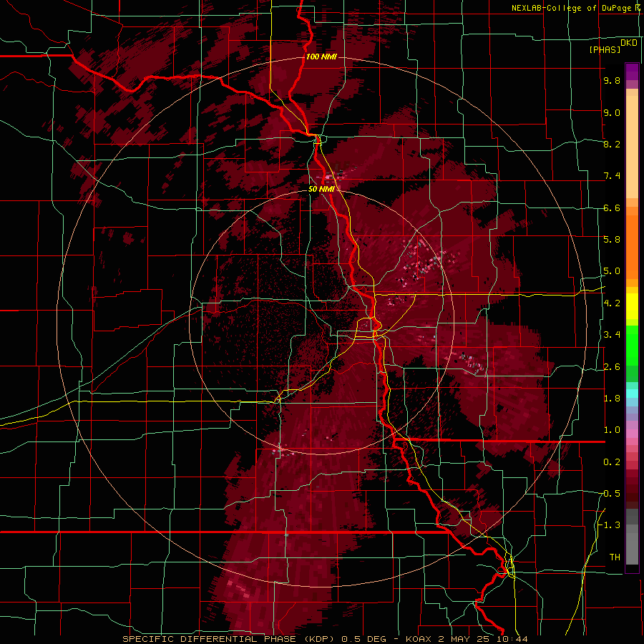The height and width of the screenshot is (644, 644).
Task: Click the orange segment of the color bar
Action: click(x=632, y=246)
